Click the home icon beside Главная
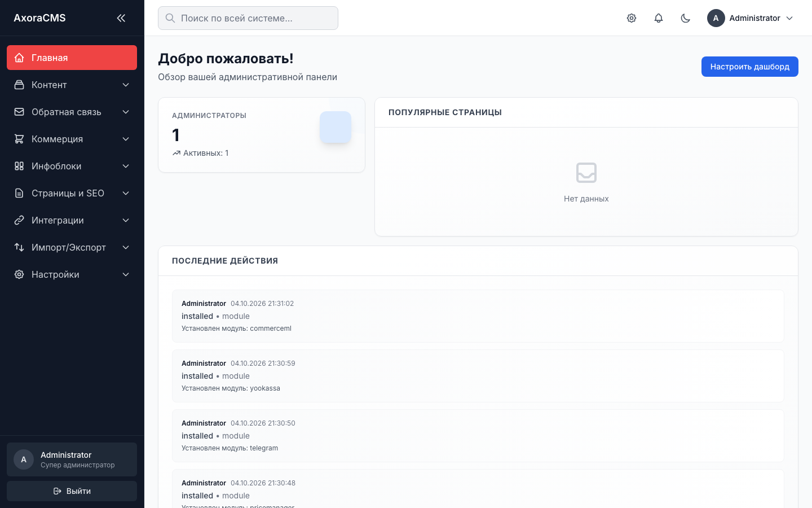Viewport: 812px width, 508px height. click(19, 58)
